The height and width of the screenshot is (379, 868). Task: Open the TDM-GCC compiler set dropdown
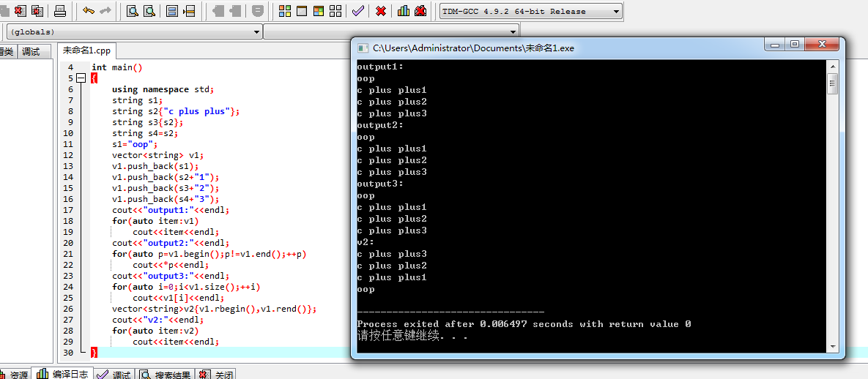[617, 11]
